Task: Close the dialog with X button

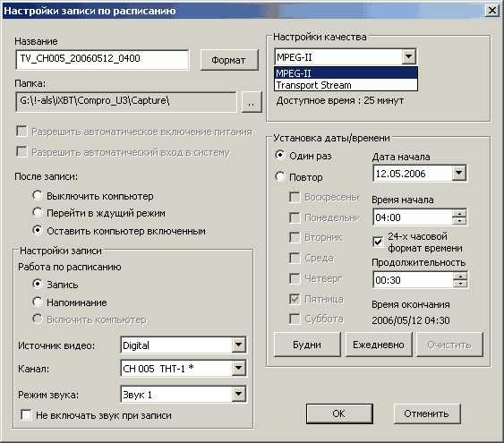Action: (x=492, y=11)
